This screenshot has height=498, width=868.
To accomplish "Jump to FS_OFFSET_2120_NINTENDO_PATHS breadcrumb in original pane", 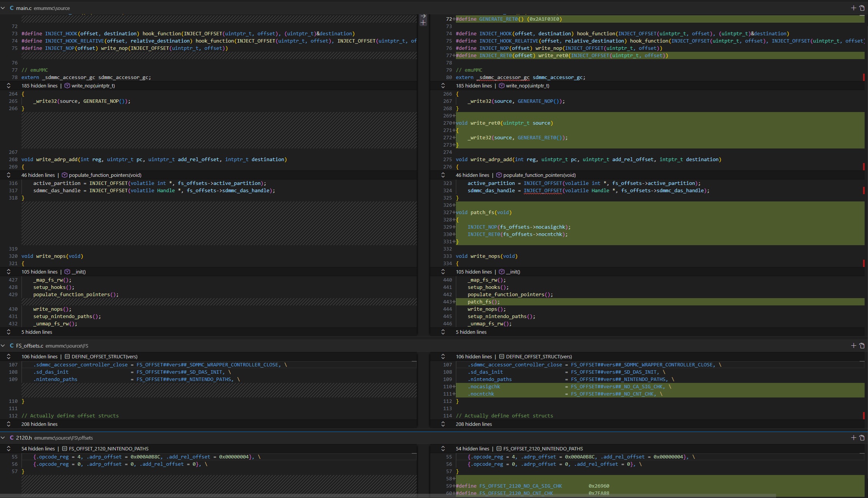I will pos(108,449).
